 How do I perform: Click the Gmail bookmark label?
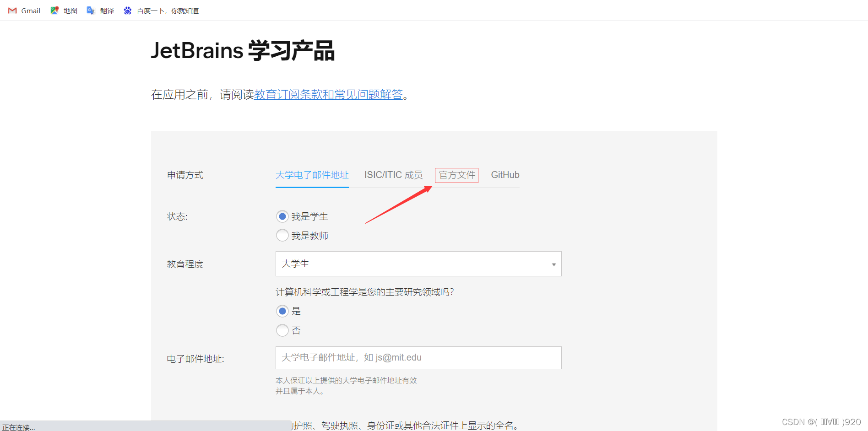tap(31, 11)
